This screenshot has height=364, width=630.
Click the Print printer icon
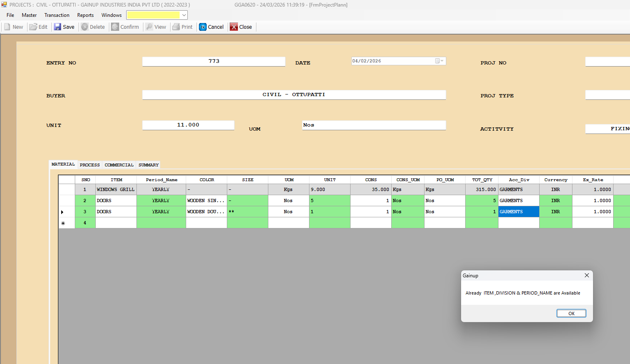pyautogui.click(x=176, y=27)
